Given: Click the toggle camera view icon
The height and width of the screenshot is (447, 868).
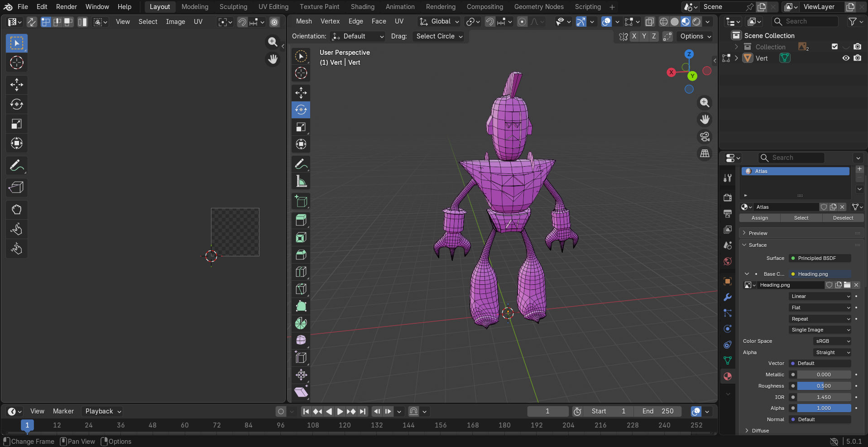Looking at the screenshot, I should coord(705,137).
